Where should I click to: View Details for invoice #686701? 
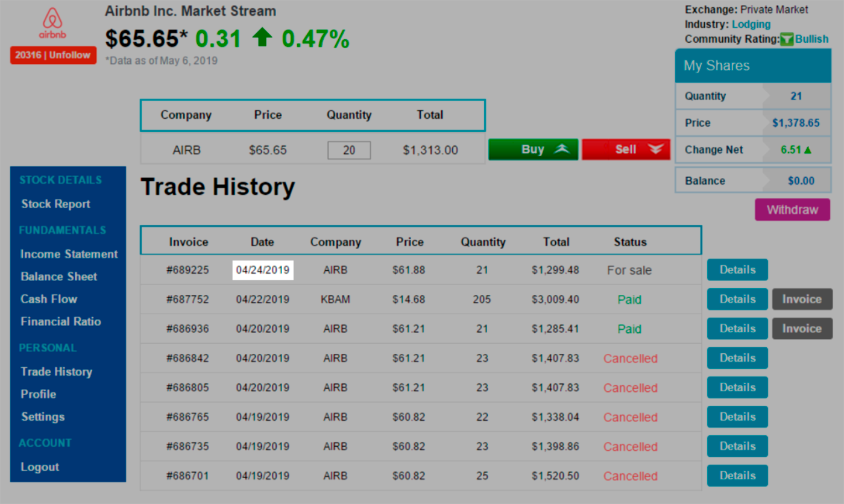737,476
